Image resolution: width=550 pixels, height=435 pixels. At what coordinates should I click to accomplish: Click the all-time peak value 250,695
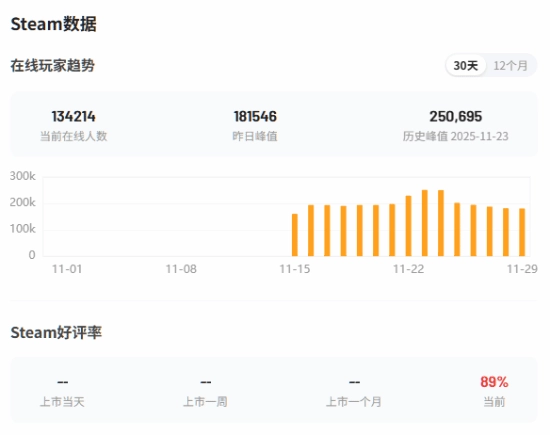pyautogui.click(x=456, y=116)
